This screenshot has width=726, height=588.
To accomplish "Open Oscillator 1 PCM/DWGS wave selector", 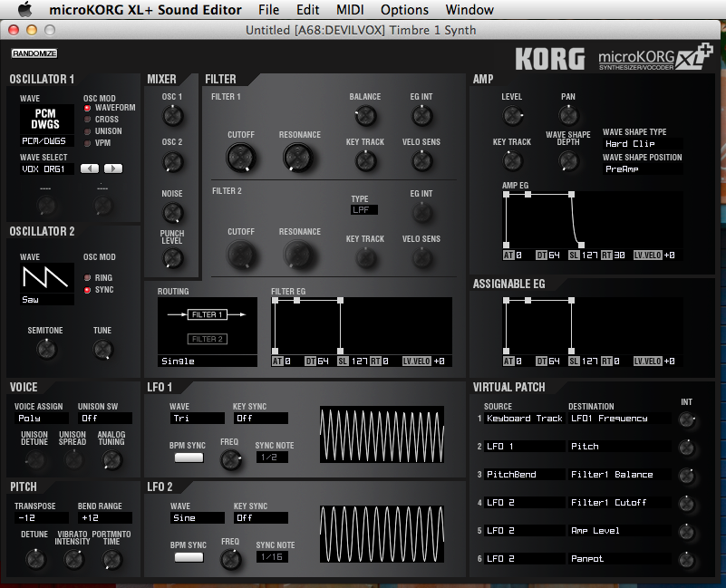I will [x=46, y=125].
